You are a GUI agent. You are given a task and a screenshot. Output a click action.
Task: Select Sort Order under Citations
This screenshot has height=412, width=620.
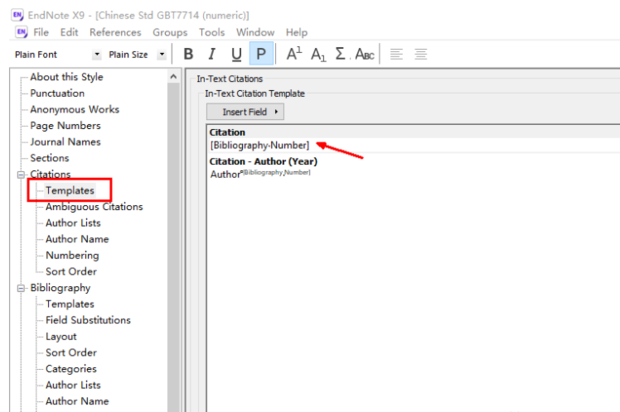[71, 272]
